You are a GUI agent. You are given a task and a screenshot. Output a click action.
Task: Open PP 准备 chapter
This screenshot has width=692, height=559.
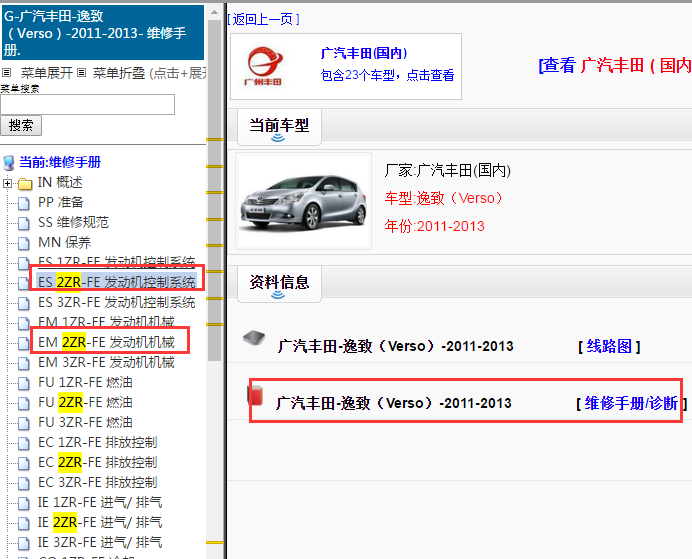click(x=61, y=203)
